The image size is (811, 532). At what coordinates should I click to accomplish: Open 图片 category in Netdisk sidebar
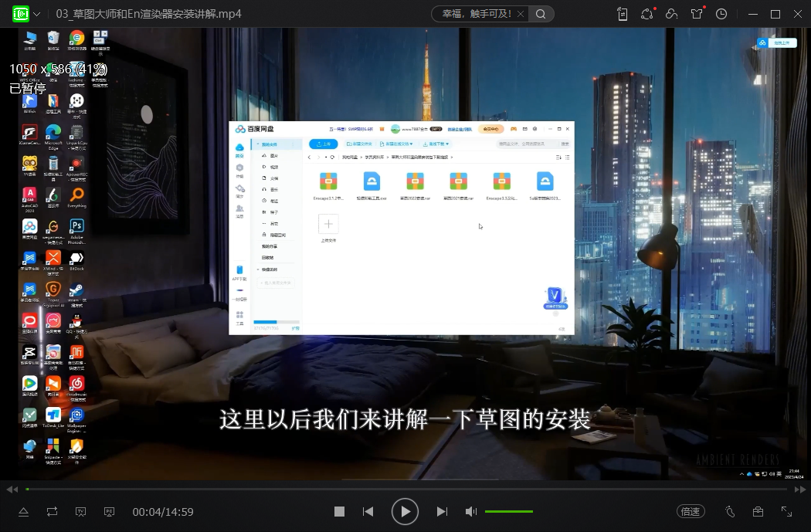click(x=270, y=156)
